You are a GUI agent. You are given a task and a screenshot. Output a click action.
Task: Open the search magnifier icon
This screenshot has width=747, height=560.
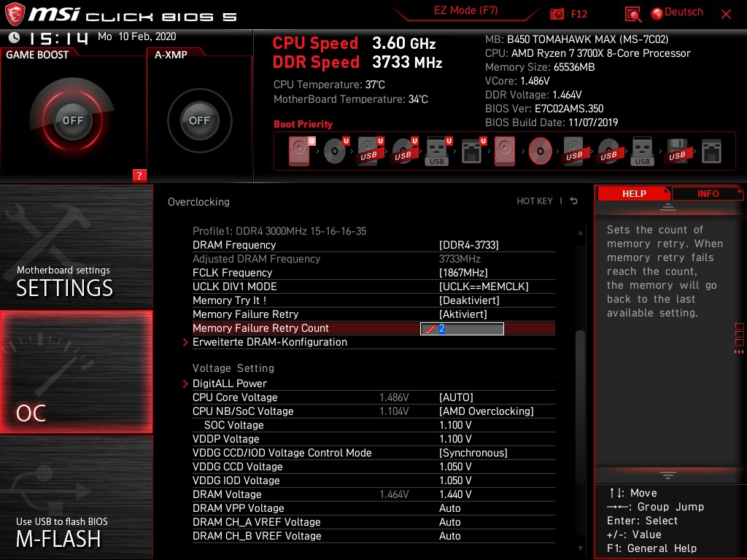point(633,13)
